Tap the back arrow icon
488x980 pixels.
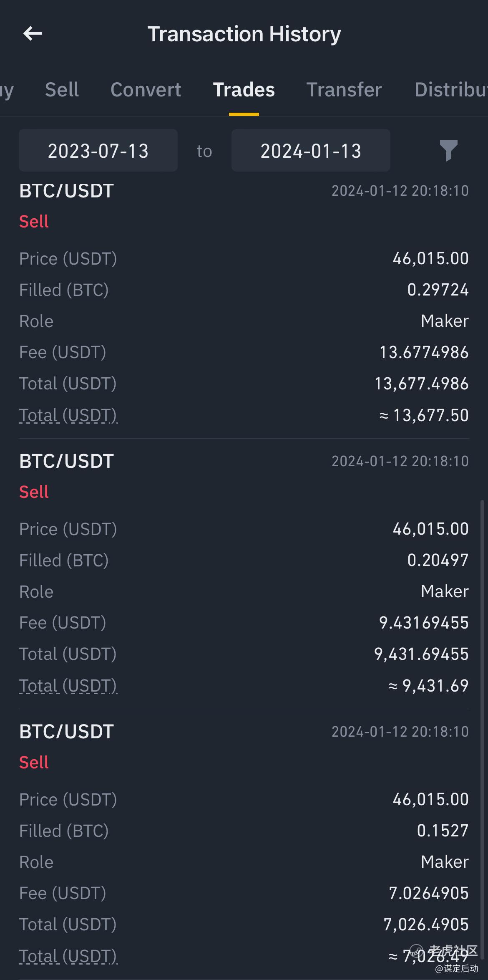pos(33,33)
